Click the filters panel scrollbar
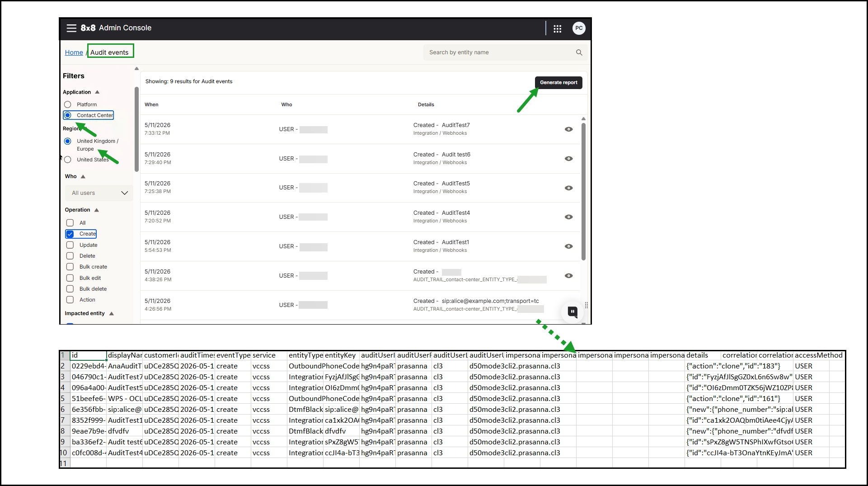 [x=136, y=129]
